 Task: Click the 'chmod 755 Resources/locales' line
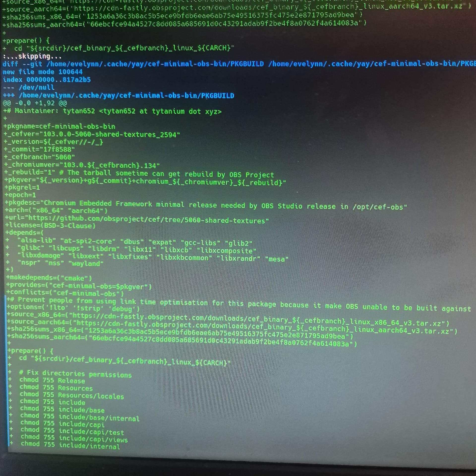[66, 395]
